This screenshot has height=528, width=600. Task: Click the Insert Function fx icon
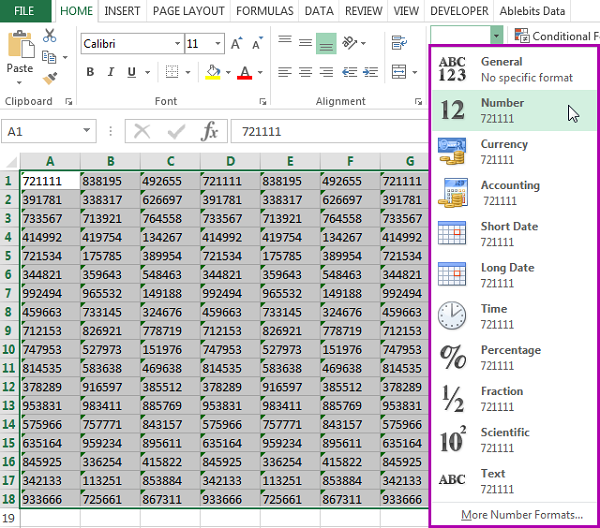tap(210, 132)
